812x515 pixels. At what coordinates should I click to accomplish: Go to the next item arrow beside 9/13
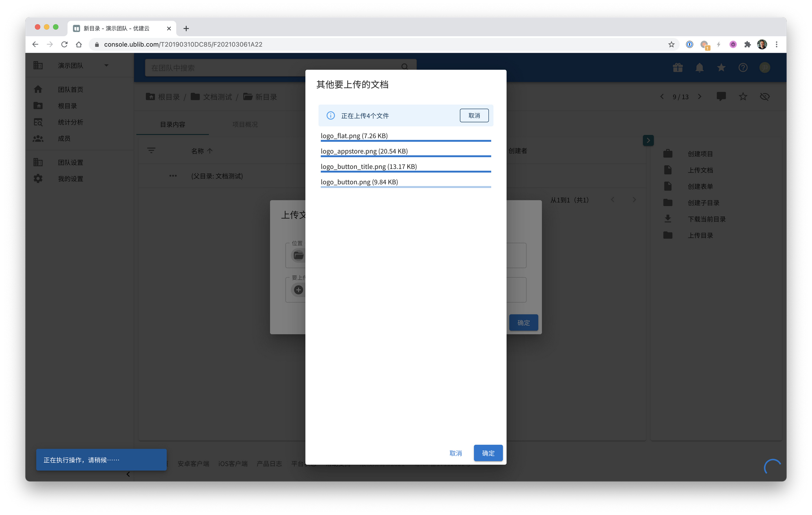tap(700, 97)
